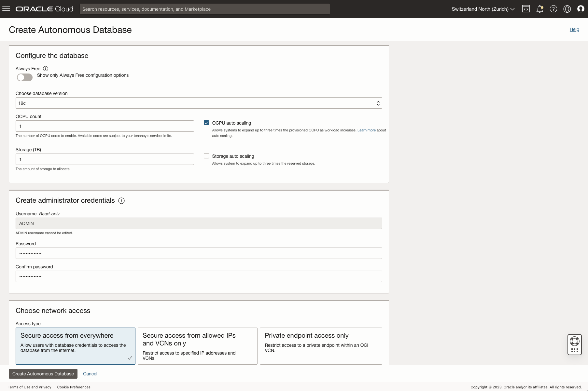
Task: Click the Always Free info icon
Action: [x=46, y=69]
